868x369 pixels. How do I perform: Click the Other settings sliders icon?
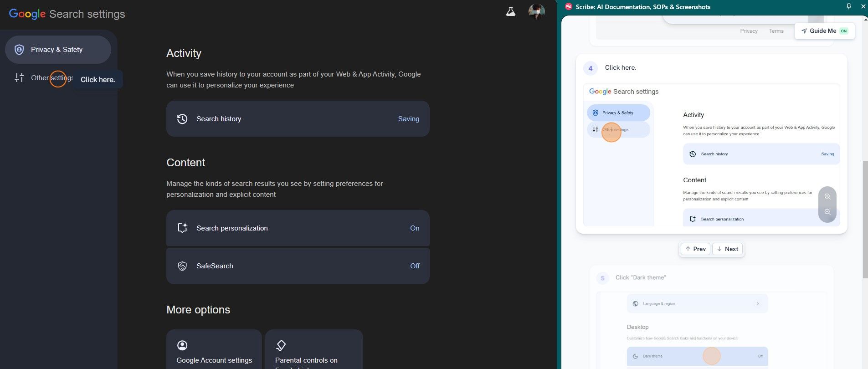[x=19, y=78]
